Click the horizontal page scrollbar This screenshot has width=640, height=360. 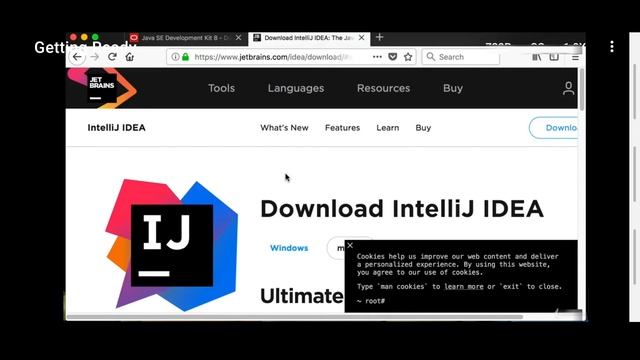[295, 317]
